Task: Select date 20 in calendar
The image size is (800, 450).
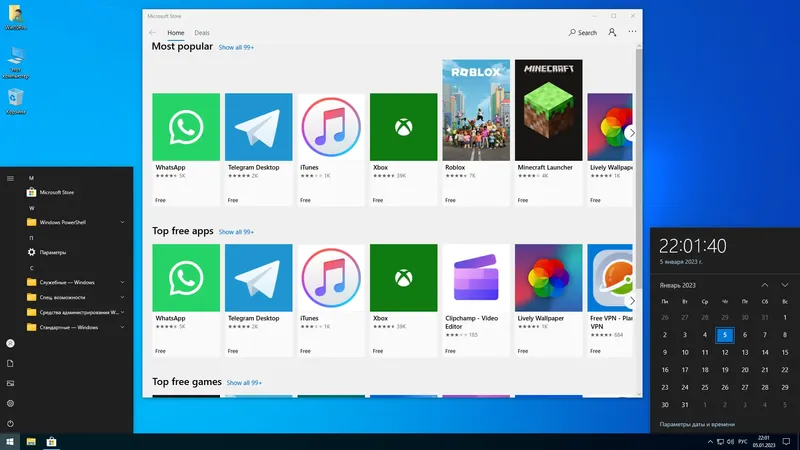Action: [745, 370]
